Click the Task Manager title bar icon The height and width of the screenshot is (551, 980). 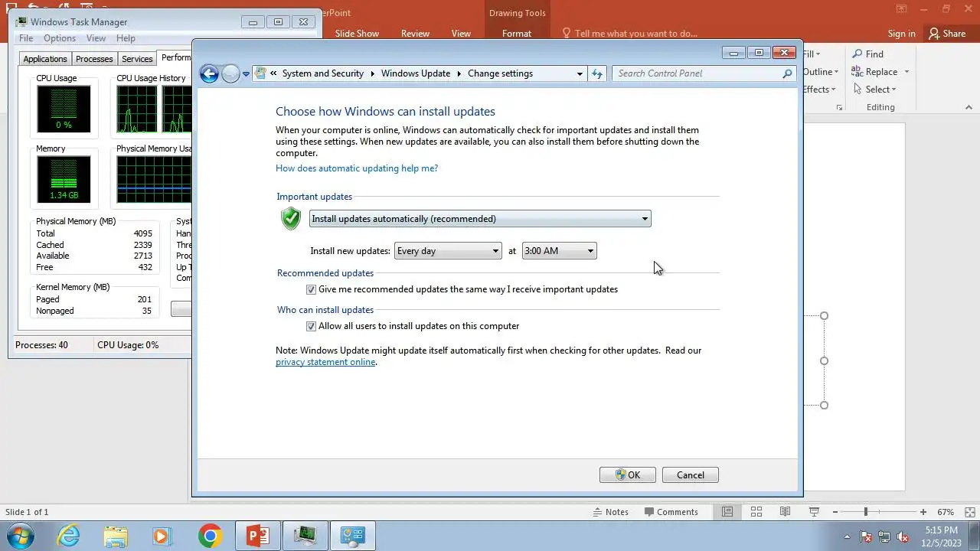(21, 22)
